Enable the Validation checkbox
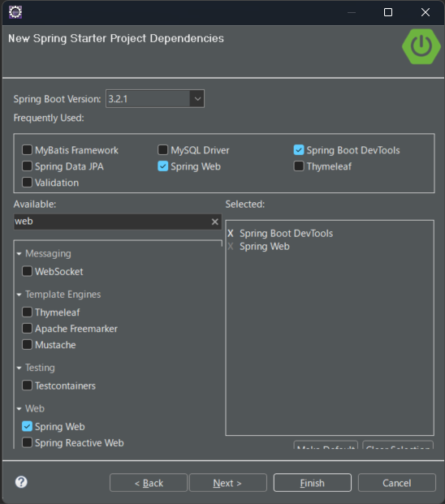 [27, 183]
